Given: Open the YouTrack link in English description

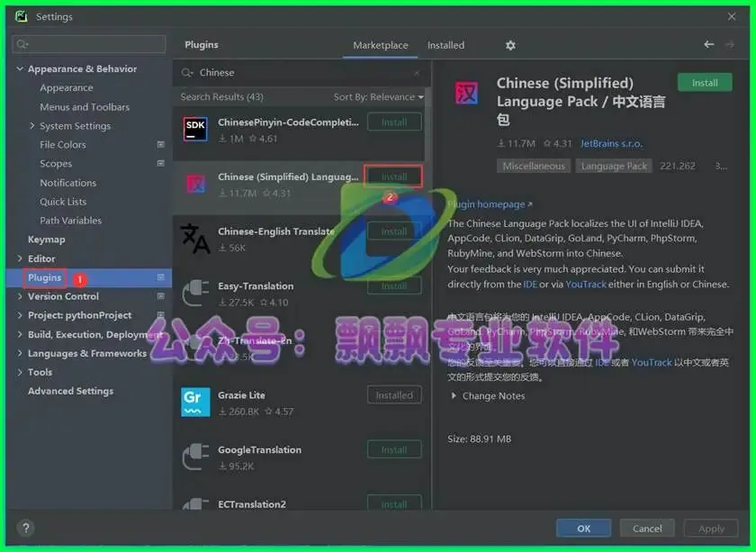Looking at the screenshot, I should pos(585,285).
